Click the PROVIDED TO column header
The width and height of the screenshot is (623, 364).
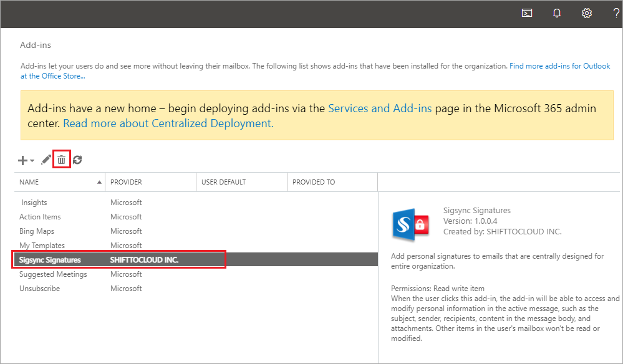[x=314, y=182]
